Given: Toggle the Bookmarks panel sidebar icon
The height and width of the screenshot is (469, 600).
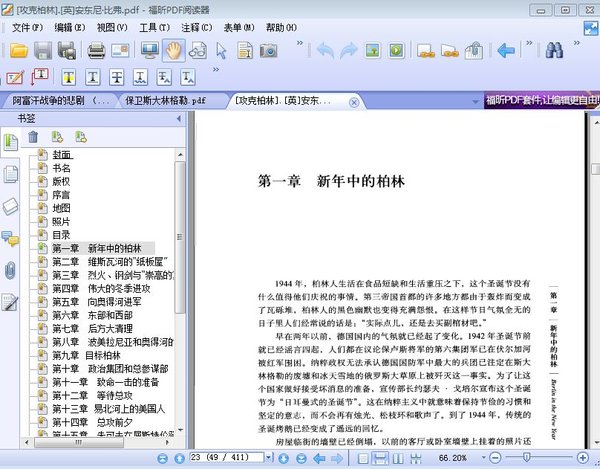Looking at the screenshot, I should click(10, 143).
